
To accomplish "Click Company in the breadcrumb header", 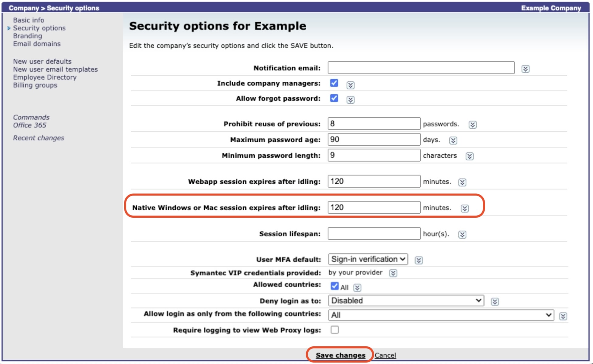I will (24, 8).
